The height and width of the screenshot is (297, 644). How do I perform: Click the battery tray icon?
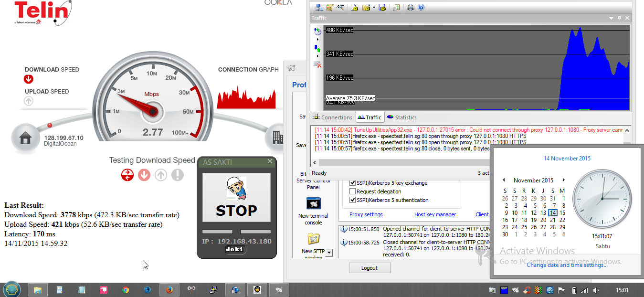[574, 290]
